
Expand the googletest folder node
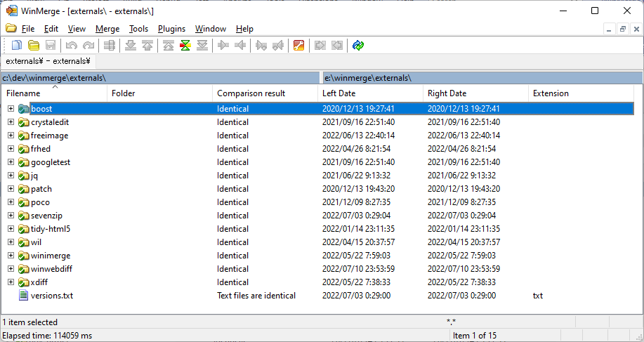pyautogui.click(x=11, y=162)
